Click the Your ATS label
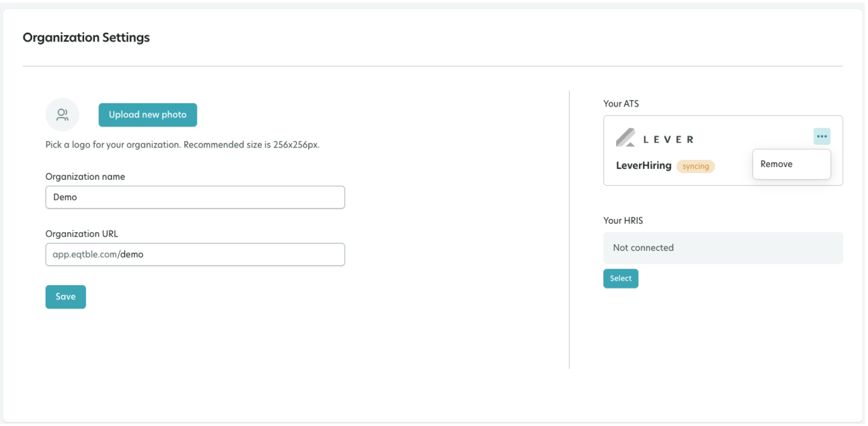The height and width of the screenshot is (426, 868). click(621, 104)
